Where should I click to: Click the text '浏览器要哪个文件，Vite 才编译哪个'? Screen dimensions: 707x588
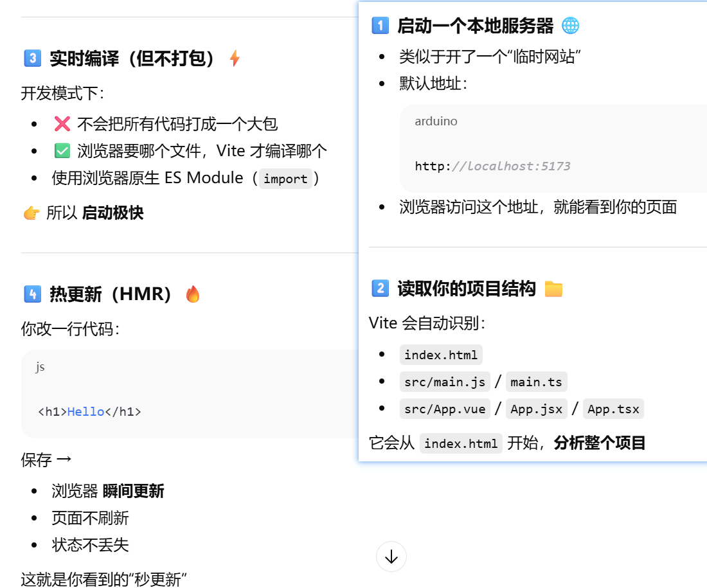tap(202, 150)
